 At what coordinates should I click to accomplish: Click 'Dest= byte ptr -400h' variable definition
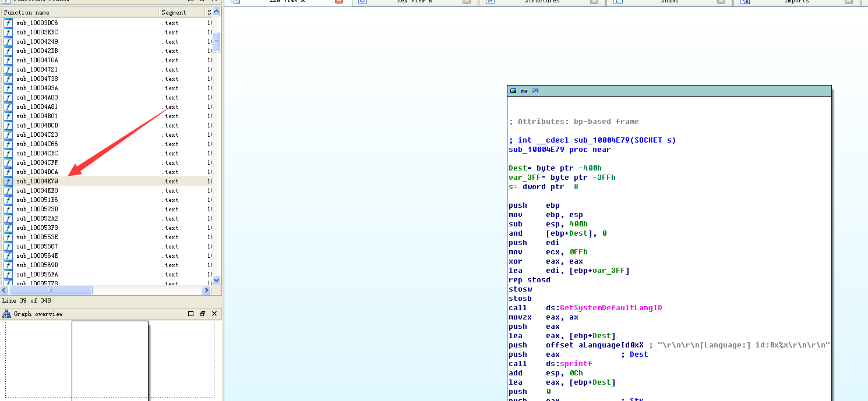coord(555,168)
